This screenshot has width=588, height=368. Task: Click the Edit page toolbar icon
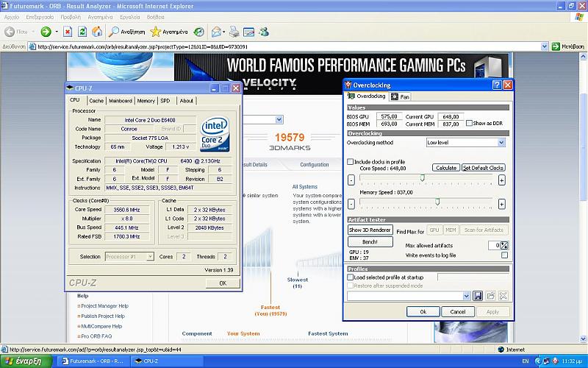[x=249, y=32]
